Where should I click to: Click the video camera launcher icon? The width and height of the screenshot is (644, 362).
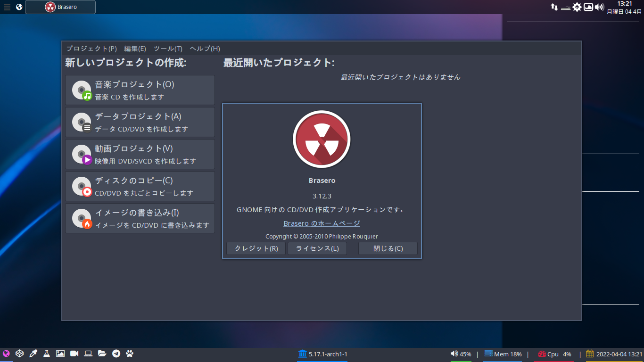coord(74,354)
